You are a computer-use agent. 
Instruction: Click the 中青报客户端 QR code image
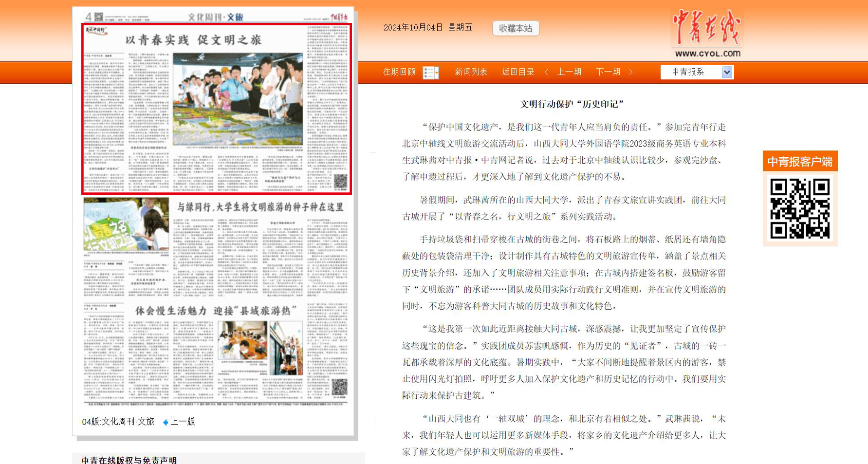799,208
